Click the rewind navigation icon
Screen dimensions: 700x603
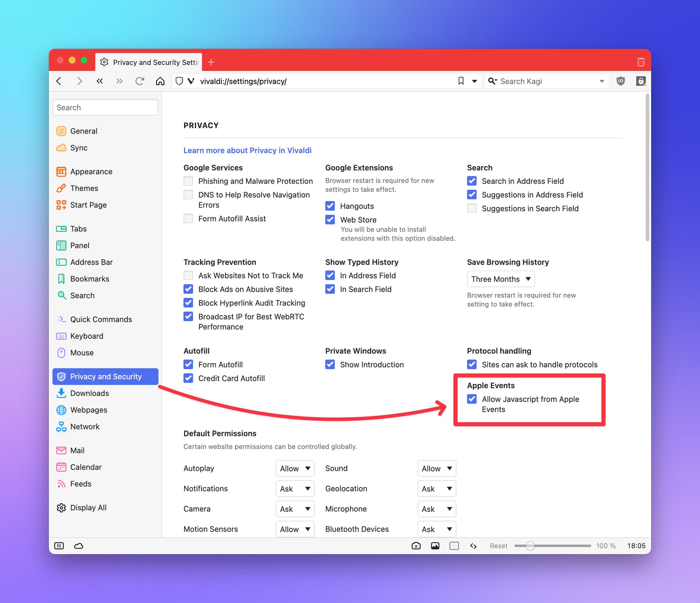click(100, 81)
